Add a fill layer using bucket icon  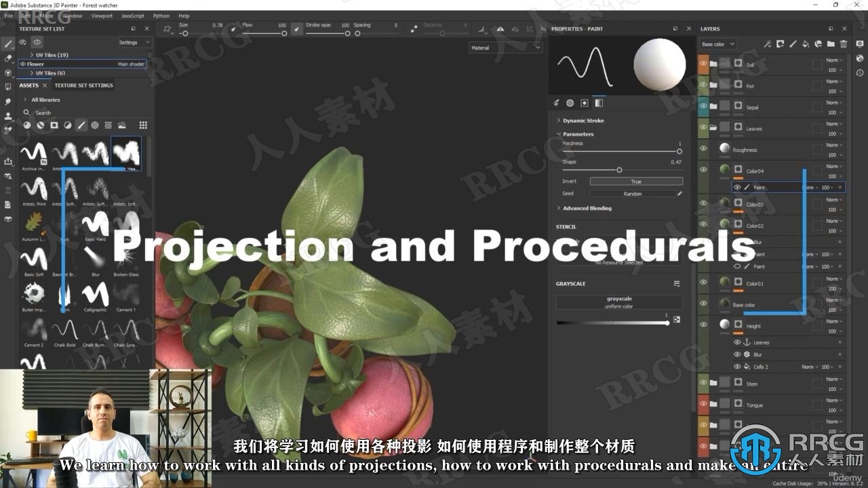point(806,44)
